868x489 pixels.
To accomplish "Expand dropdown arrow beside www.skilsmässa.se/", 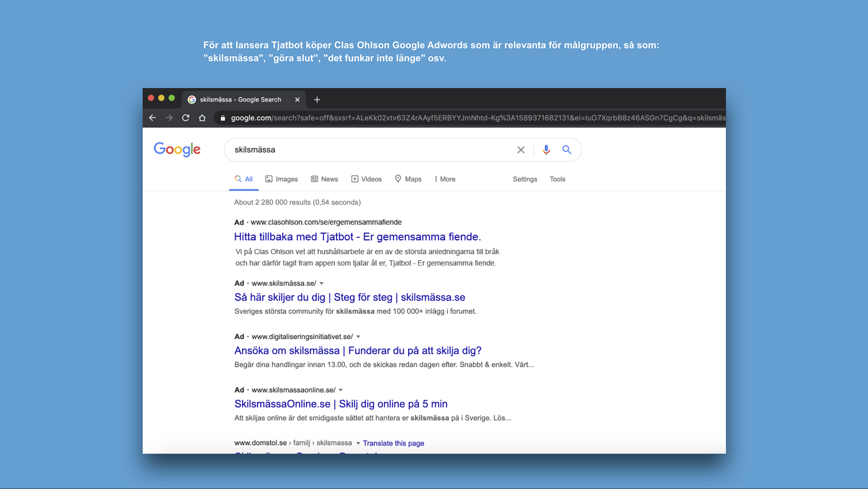I will click(x=321, y=284).
